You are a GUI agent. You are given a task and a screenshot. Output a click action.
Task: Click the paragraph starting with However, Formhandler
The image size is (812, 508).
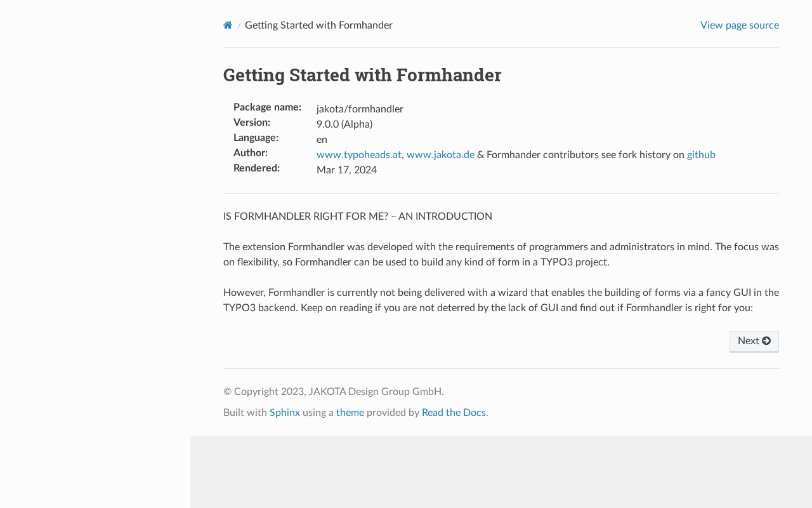501,300
